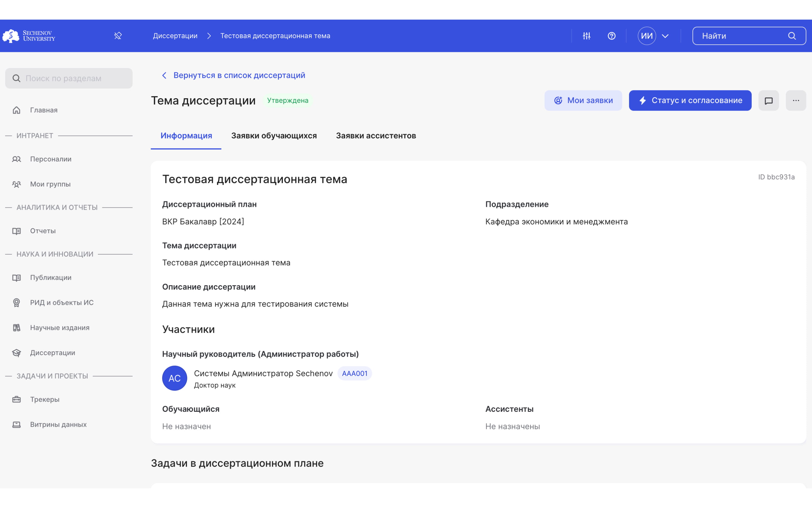812x508 pixels.
Task: Unpin the sidebar with the pin icon
Action: point(118,36)
